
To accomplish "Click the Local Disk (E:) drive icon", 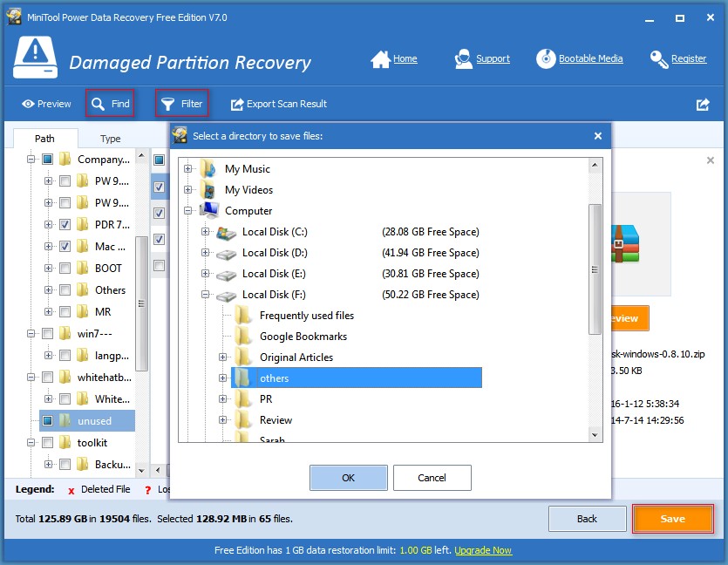I will (x=226, y=275).
